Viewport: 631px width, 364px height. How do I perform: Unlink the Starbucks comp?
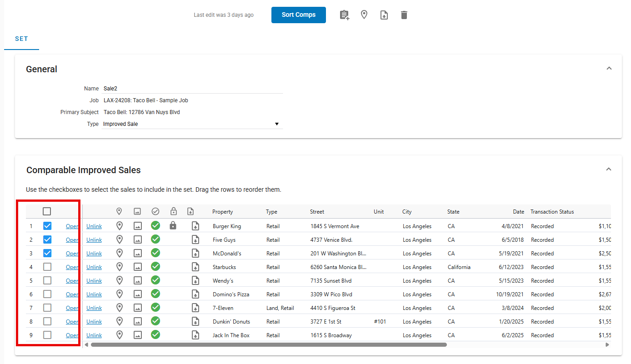click(x=94, y=267)
